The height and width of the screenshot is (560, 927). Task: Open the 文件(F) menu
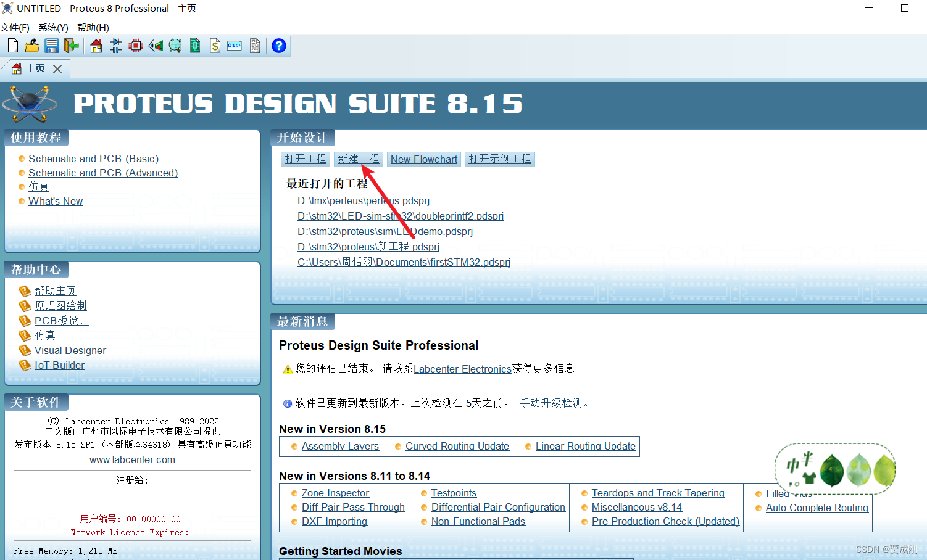[x=15, y=28]
